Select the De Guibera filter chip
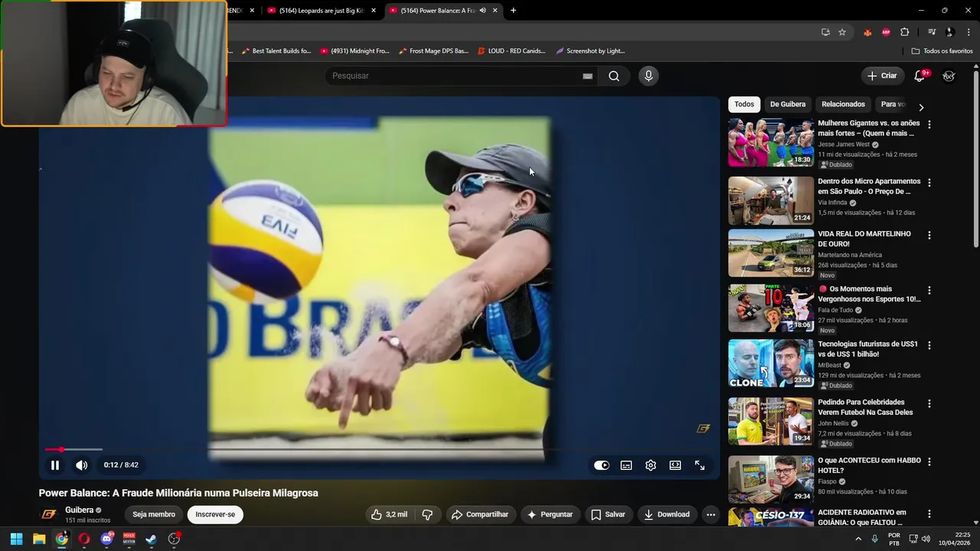 pos(788,104)
